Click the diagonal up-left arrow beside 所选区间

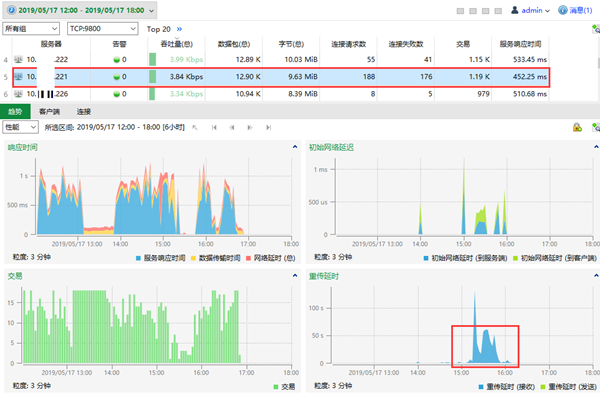click(x=195, y=127)
